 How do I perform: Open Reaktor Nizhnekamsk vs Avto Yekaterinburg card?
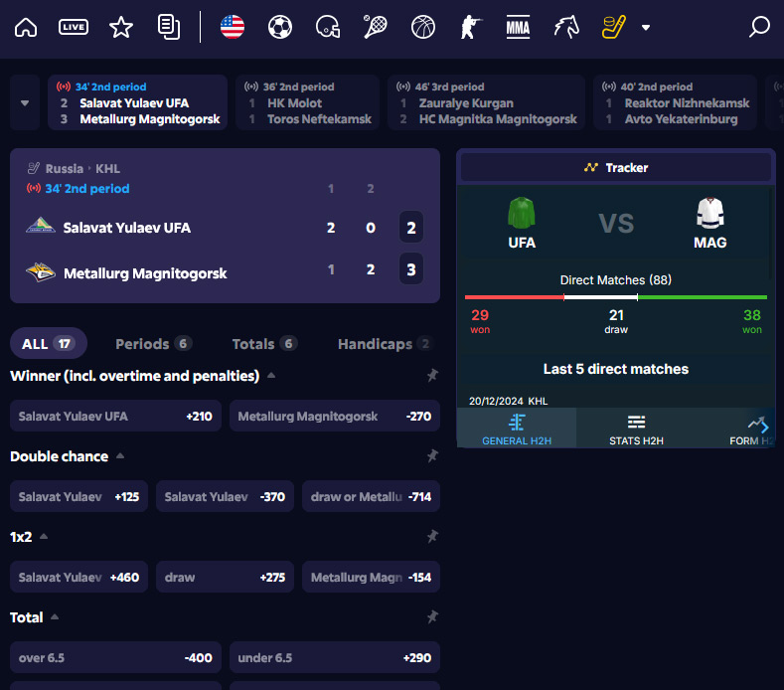[x=675, y=102]
